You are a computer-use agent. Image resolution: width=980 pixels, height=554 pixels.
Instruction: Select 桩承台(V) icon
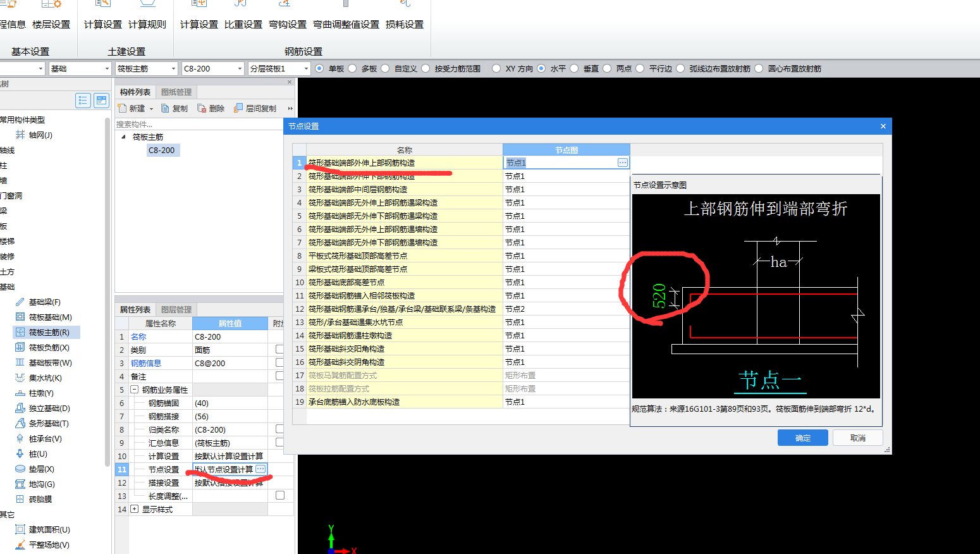(20, 439)
